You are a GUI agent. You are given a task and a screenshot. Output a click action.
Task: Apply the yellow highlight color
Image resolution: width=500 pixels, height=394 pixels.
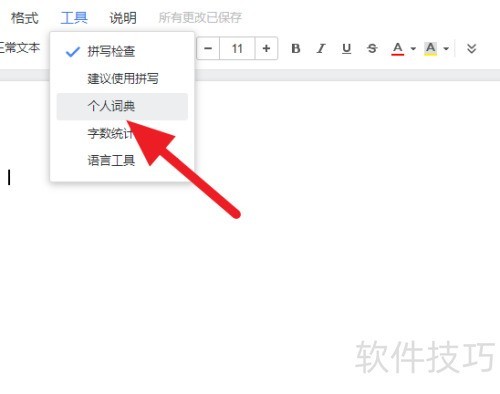click(x=430, y=49)
